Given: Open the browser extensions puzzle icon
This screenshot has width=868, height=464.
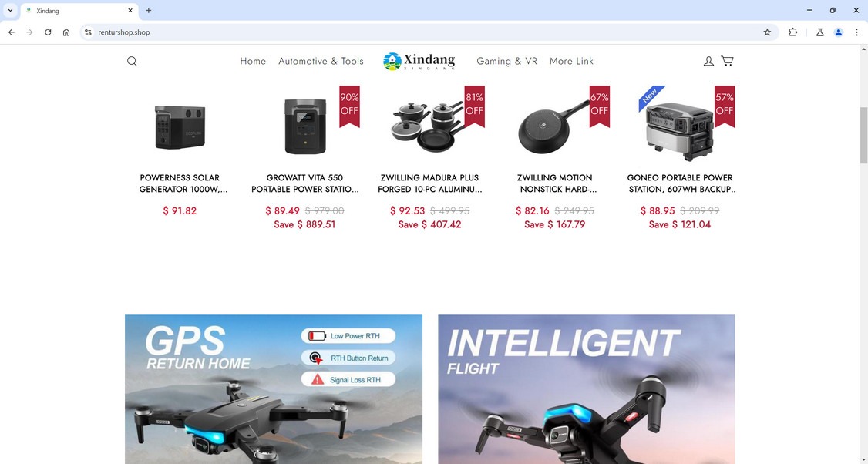Looking at the screenshot, I should (x=792, y=32).
